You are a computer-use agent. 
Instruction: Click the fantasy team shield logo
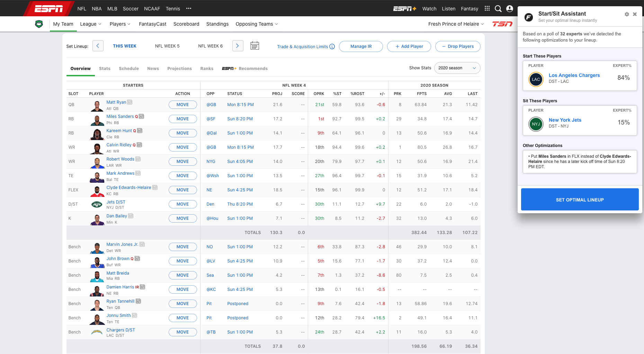(39, 24)
